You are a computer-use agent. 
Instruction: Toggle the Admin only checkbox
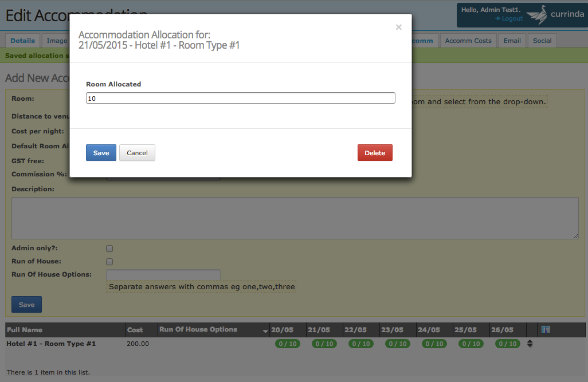click(109, 249)
